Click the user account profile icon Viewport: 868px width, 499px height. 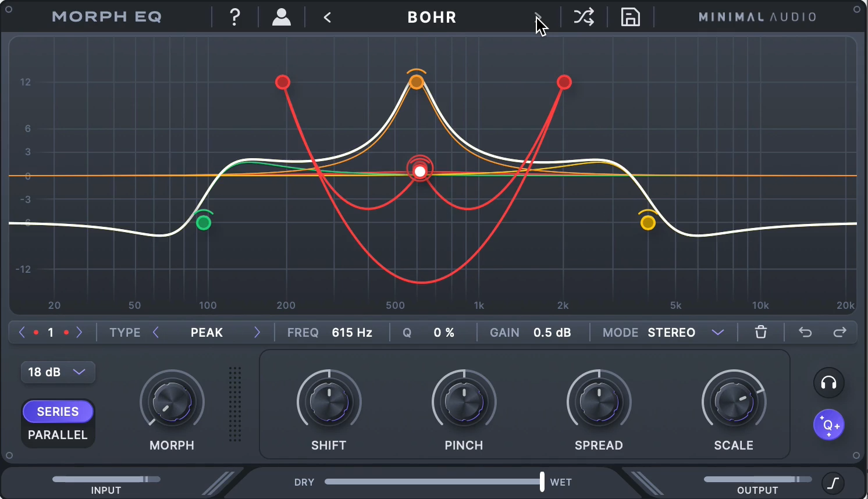[x=282, y=17]
